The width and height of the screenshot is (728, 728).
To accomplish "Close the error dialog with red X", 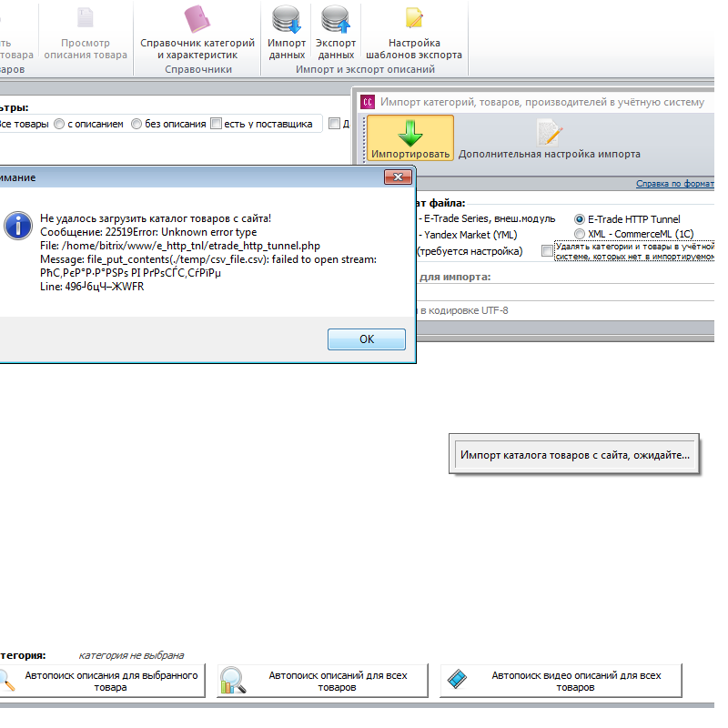I will point(398,177).
